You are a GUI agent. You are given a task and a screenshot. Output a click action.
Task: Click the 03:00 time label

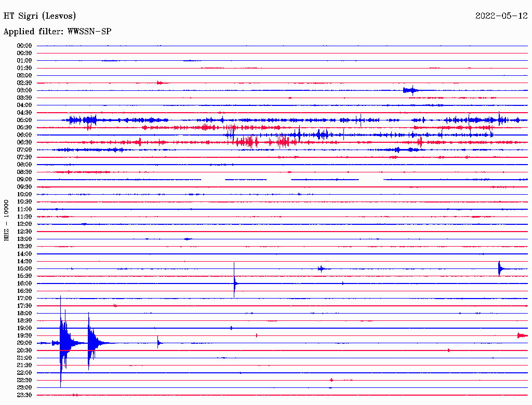[x=24, y=90]
